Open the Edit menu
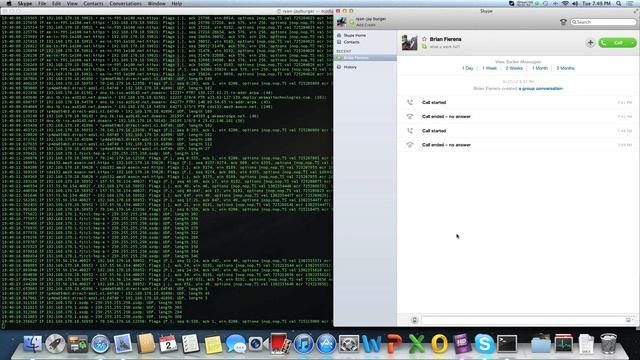The width and height of the screenshot is (640, 360). pos(56,3)
